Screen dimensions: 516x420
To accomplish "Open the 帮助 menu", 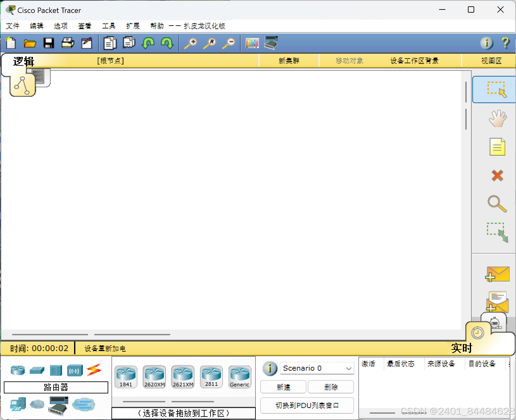I will [x=157, y=26].
